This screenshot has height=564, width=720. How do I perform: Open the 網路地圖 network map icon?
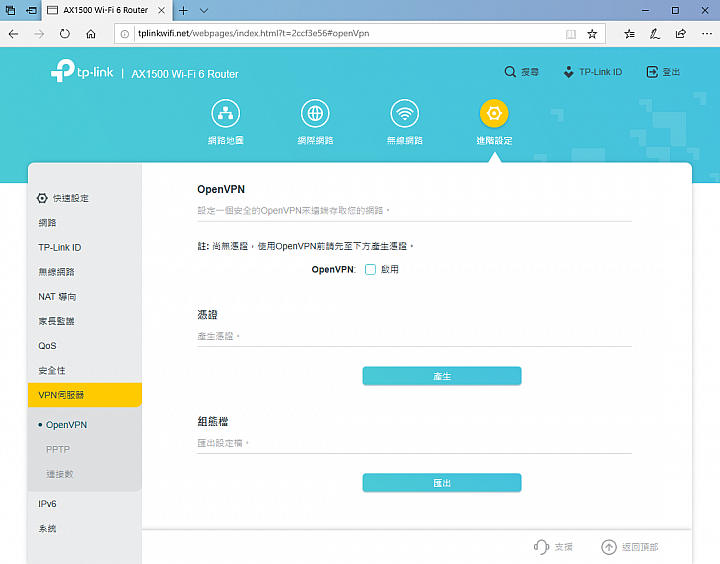[x=225, y=113]
